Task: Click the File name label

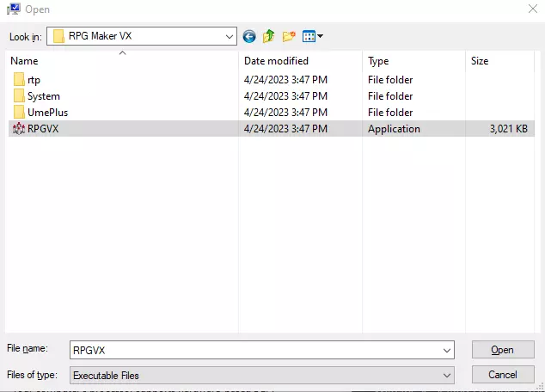Action: (28, 348)
